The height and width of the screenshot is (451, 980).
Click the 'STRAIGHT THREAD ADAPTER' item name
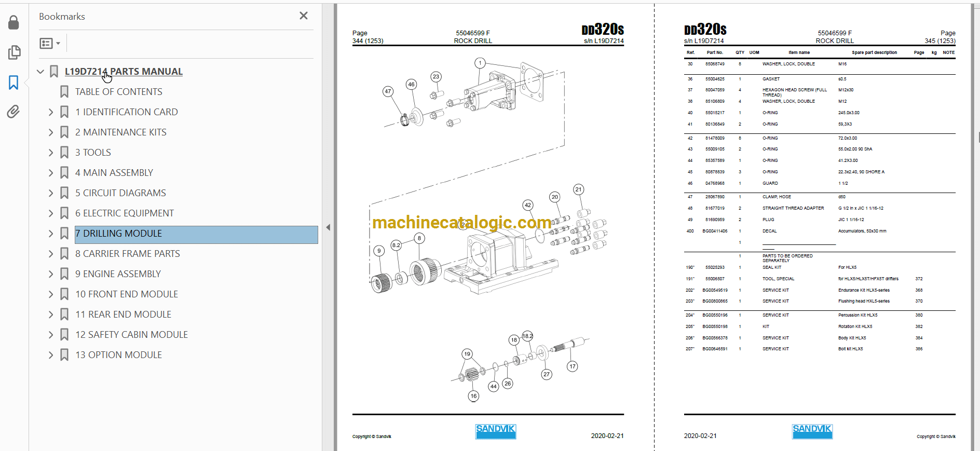coord(793,209)
